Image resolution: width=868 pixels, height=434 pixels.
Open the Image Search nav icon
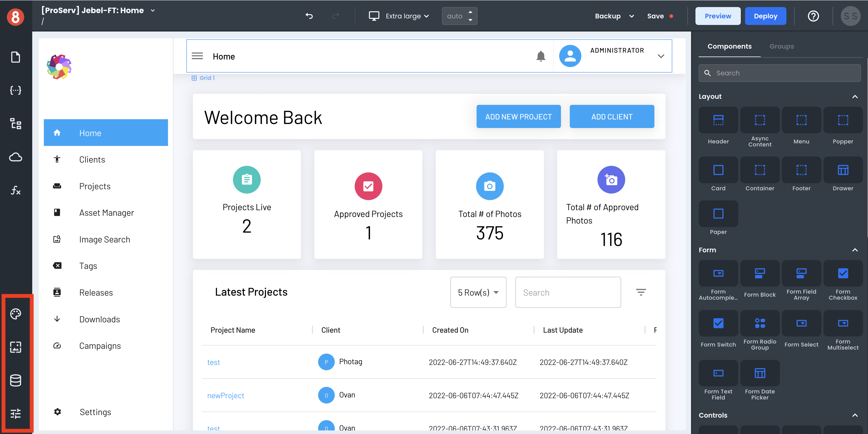58,239
